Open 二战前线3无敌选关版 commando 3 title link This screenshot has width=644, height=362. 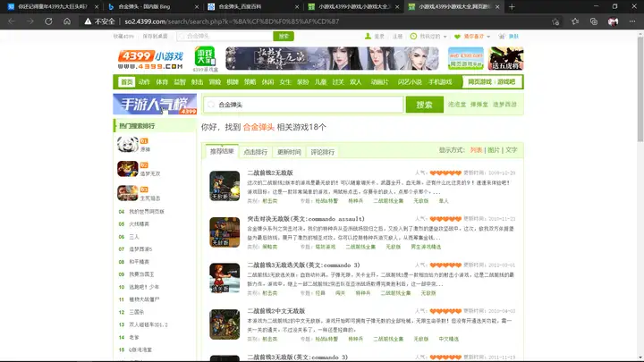click(303, 265)
